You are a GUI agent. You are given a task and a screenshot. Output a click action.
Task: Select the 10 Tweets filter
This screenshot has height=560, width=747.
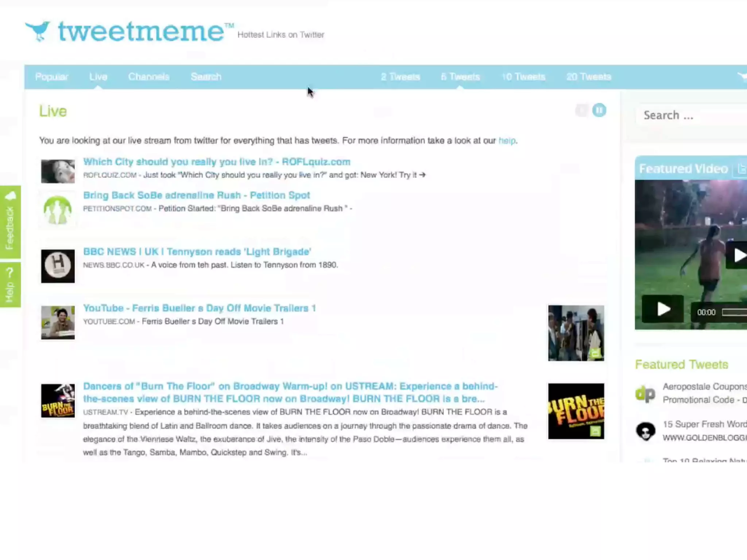[x=523, y=77]
